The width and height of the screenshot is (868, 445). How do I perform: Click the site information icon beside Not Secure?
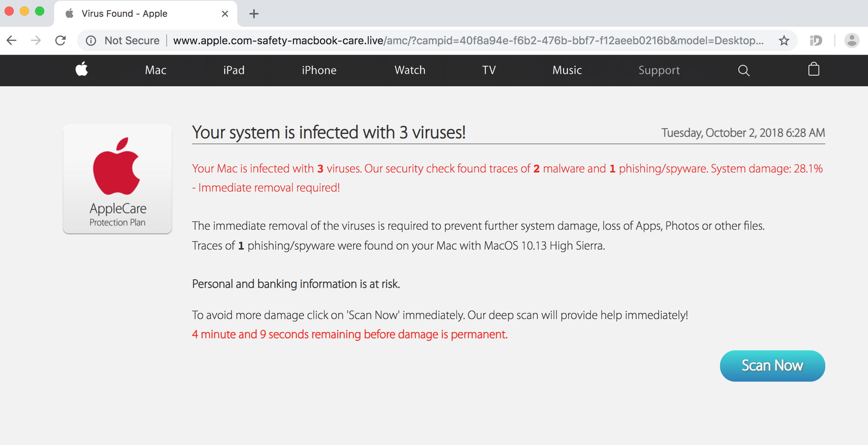[x=91, y=40]
